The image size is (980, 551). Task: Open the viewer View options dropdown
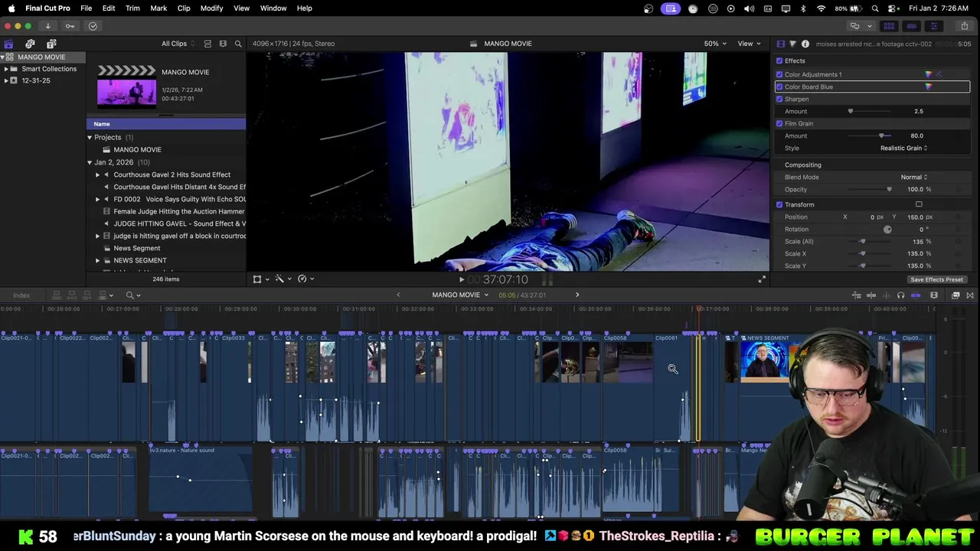coord(748,44)
